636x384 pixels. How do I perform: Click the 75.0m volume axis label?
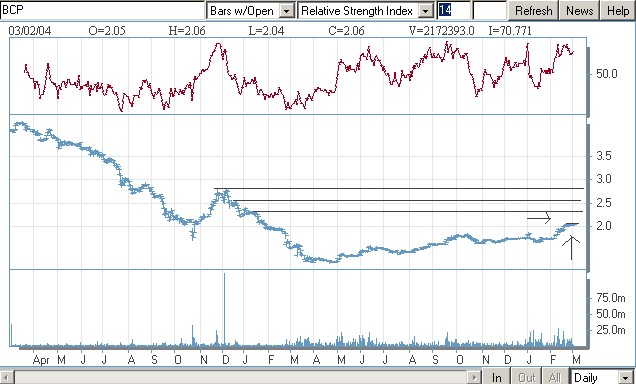[610, 298]
